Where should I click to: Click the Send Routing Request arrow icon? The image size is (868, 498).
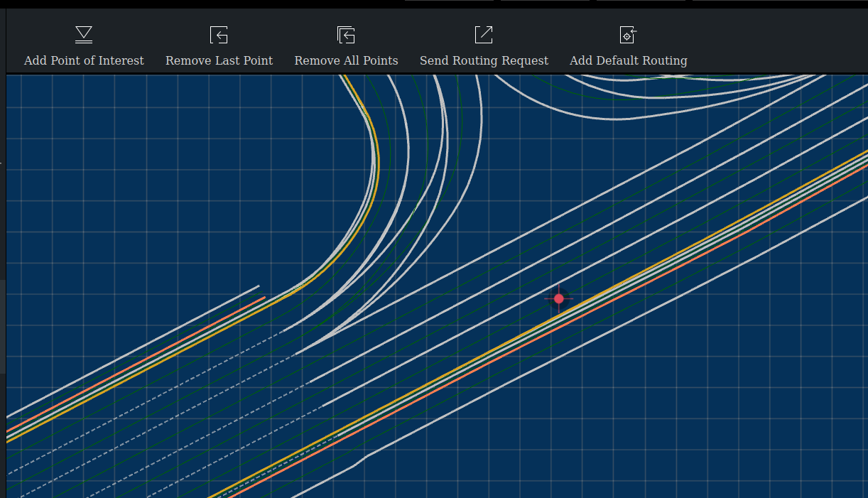pos(484,35)
